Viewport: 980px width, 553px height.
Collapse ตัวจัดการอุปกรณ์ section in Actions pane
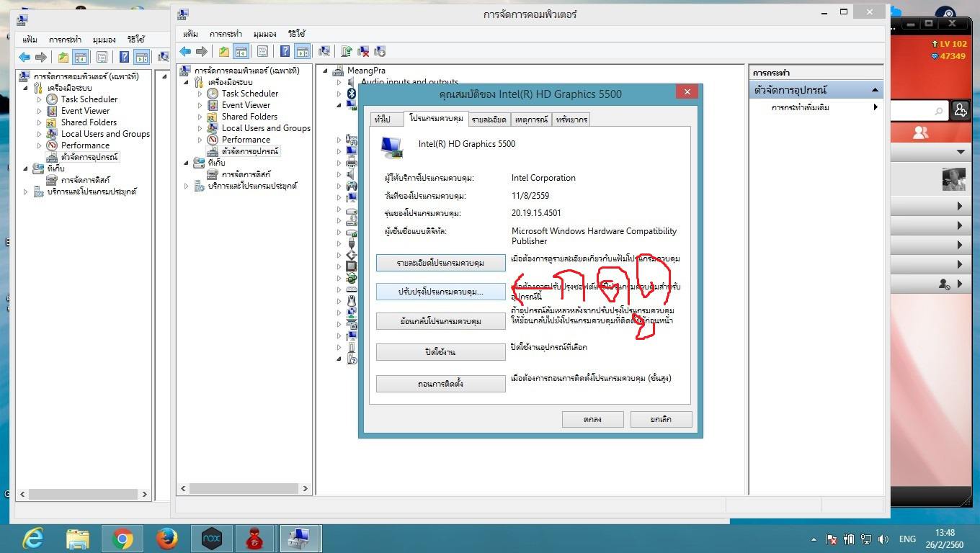[875, 90]
